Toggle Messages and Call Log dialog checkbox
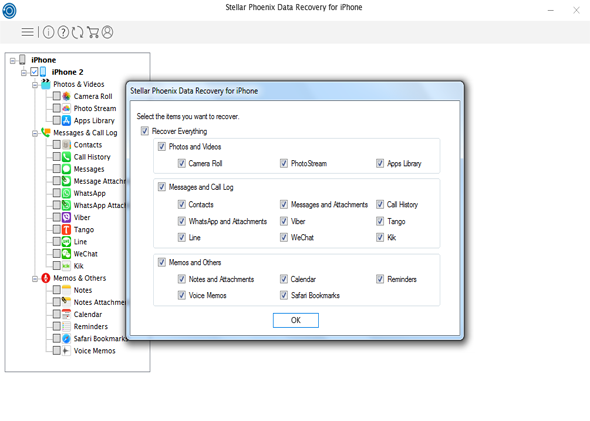590x421 pixels. coord(162,187)
